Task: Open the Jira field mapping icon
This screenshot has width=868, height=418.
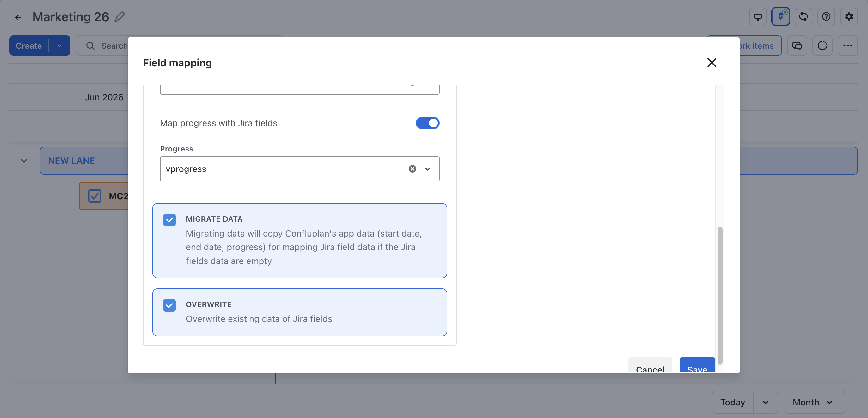Action: point(781,16)
